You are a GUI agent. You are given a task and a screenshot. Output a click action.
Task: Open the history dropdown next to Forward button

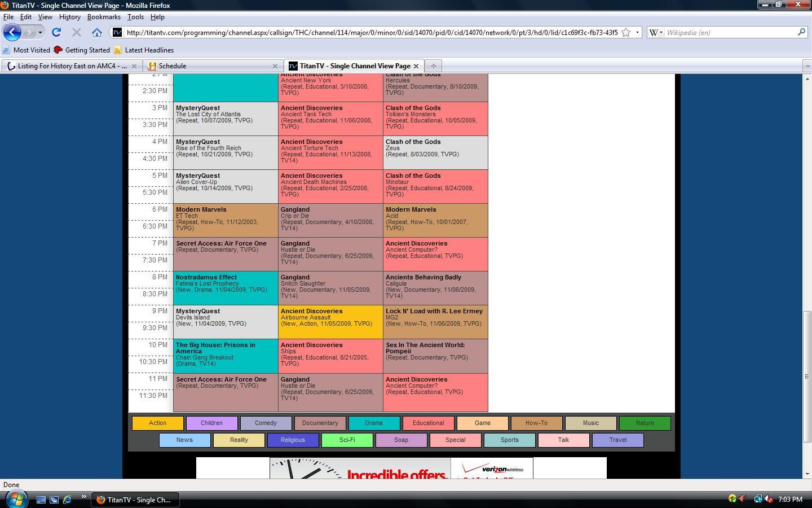click(40, 32)
